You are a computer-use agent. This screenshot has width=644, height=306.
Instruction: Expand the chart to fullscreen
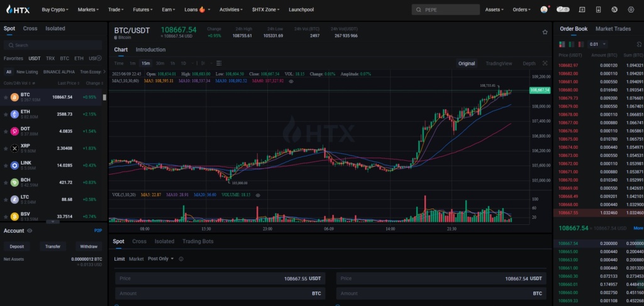pos(545,63)
